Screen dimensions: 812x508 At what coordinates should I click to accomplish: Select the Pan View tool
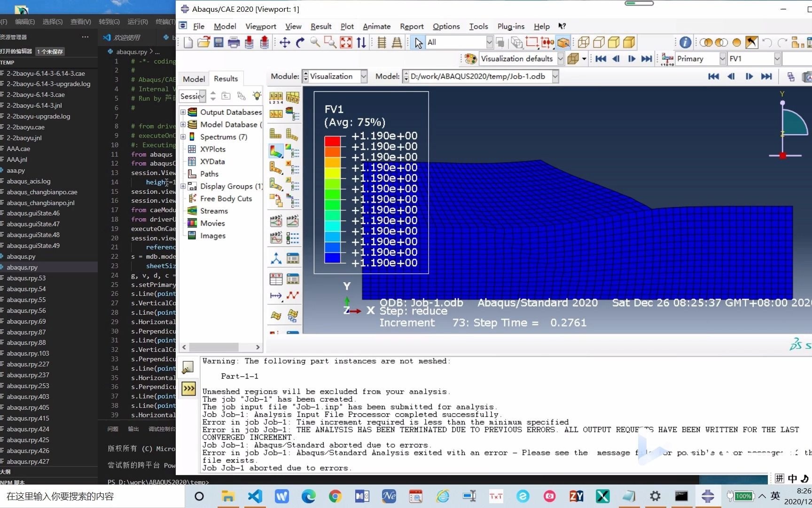(x=285, y=43)
